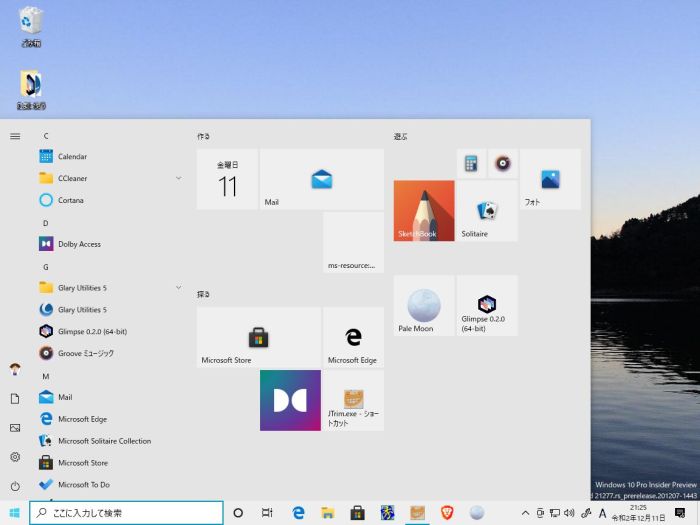Open the Power options button
This screenshot has height=525, width=700.
(15, 485)
